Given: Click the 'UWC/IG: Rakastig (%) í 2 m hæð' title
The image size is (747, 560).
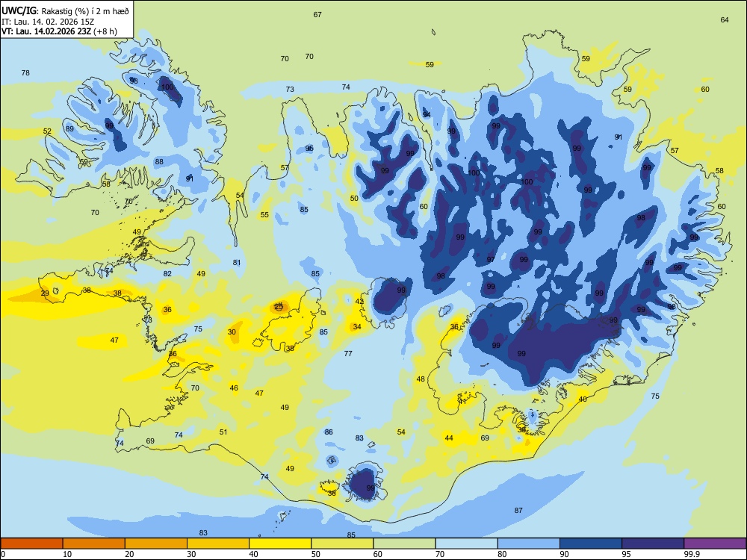Looking at the screenshot, I should point(65,11).
